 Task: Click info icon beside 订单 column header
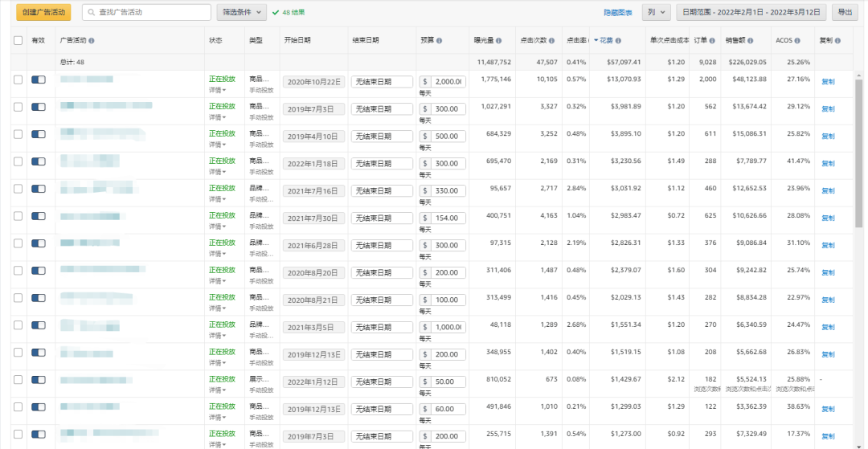click(714, 41)
